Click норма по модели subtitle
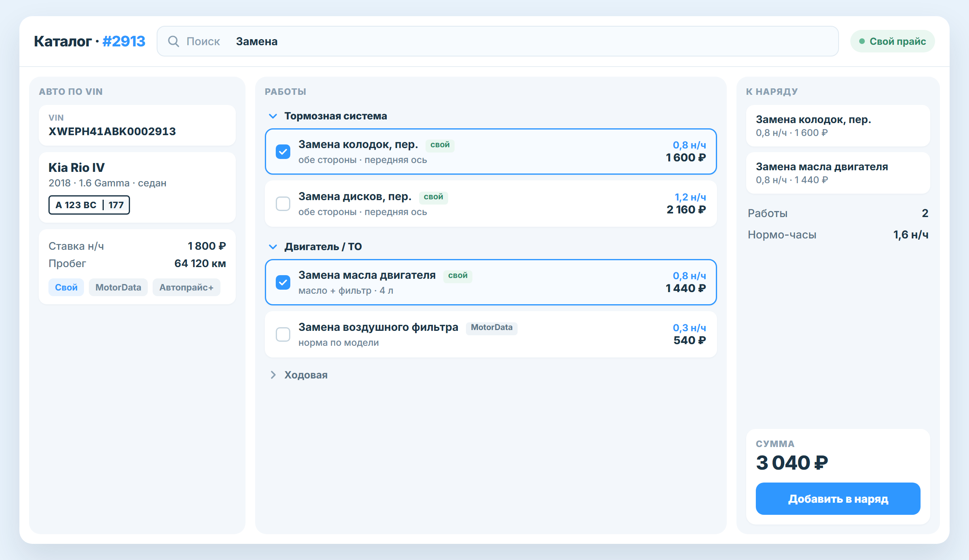Viewport: 969px width, 560px height. click(x=338, y=343)
